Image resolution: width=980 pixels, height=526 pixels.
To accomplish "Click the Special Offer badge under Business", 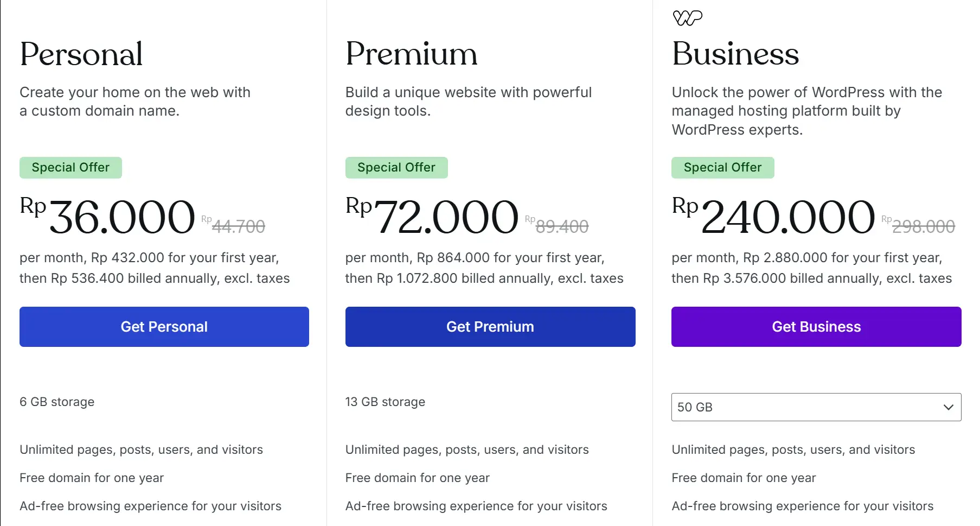I will [x=722, y=168].
